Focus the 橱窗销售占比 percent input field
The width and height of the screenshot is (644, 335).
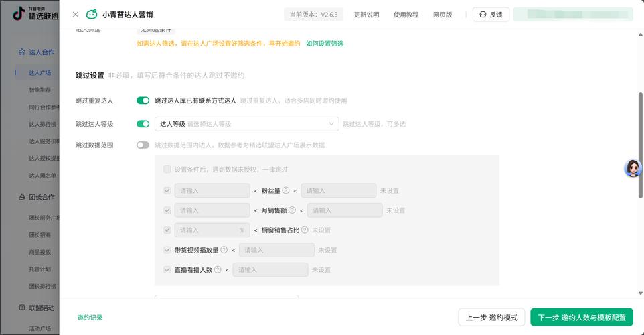coord(212,230)
